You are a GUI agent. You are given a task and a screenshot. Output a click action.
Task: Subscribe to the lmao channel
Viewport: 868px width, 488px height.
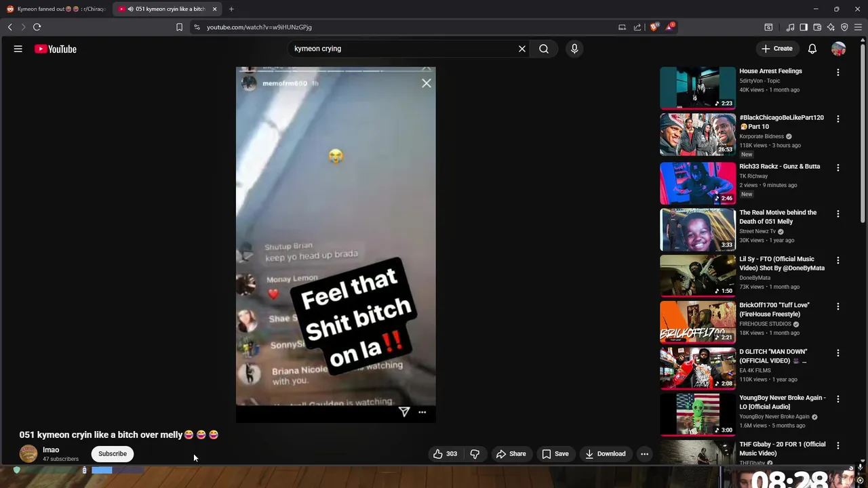[113, 454]
